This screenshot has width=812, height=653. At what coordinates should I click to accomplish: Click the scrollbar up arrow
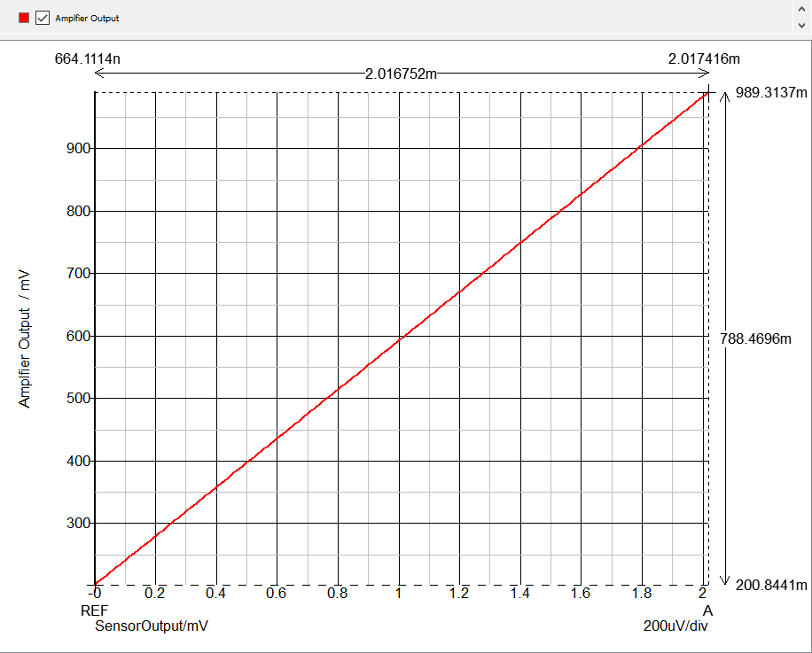(x=802, y=8)
